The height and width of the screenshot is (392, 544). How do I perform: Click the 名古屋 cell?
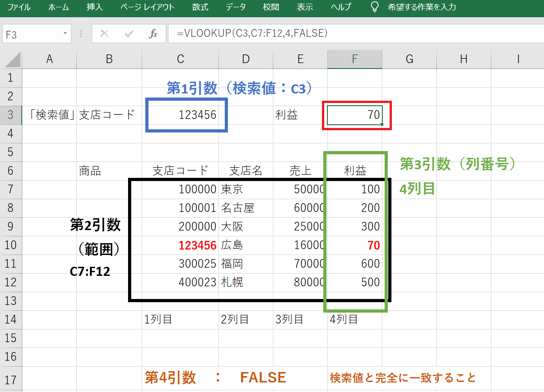tap(246, 208)
